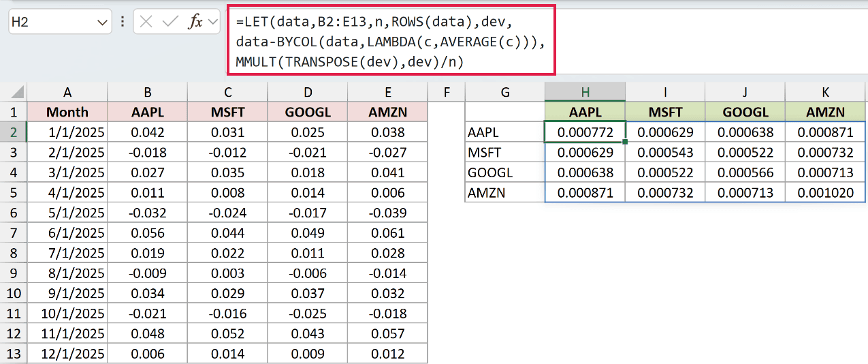
Task: Click cell with value 0.003
Action: click(x=227, y=273)
